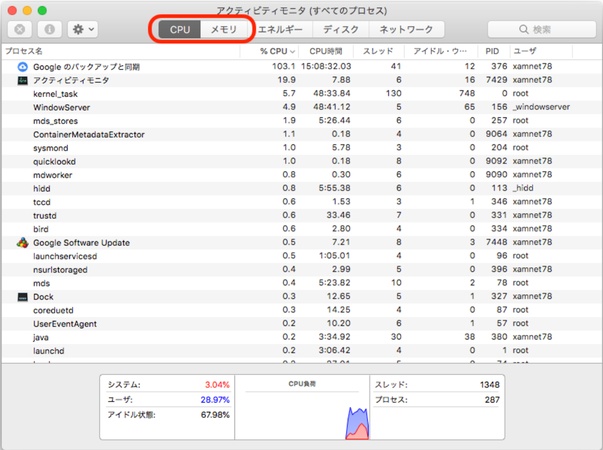Viewport: 603px width, 450px height.
Task: Click the スレッド total 1348 value
Action: pos(490,385)
